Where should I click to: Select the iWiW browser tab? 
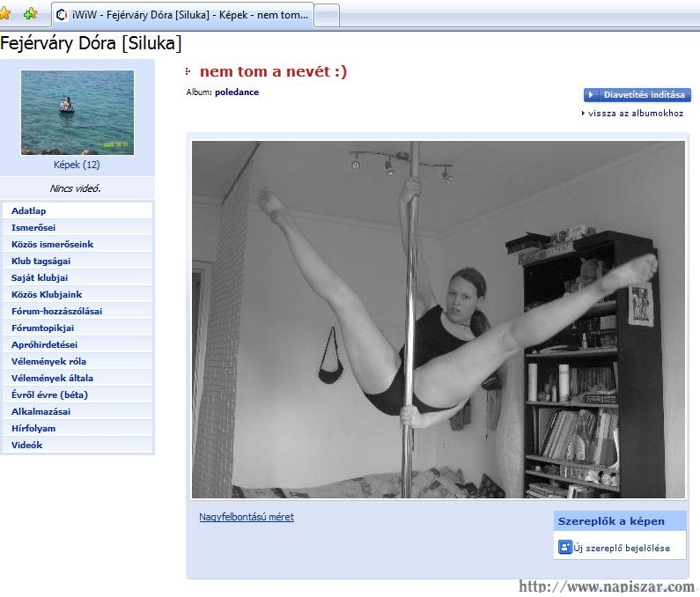tap(182, 15)
